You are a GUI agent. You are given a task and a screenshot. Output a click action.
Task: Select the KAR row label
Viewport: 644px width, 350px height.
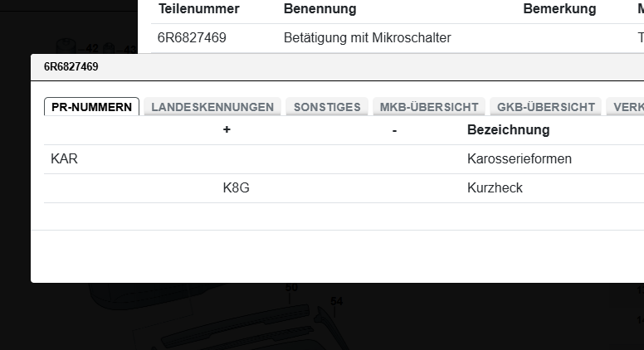[x=64, y=159]
